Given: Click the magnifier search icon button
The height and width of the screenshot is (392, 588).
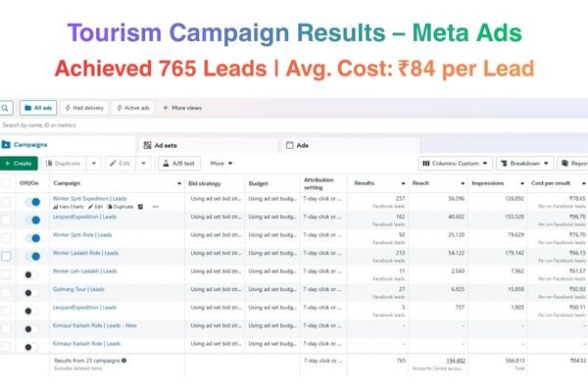Looking at the screenshot, I should [6, 108].
